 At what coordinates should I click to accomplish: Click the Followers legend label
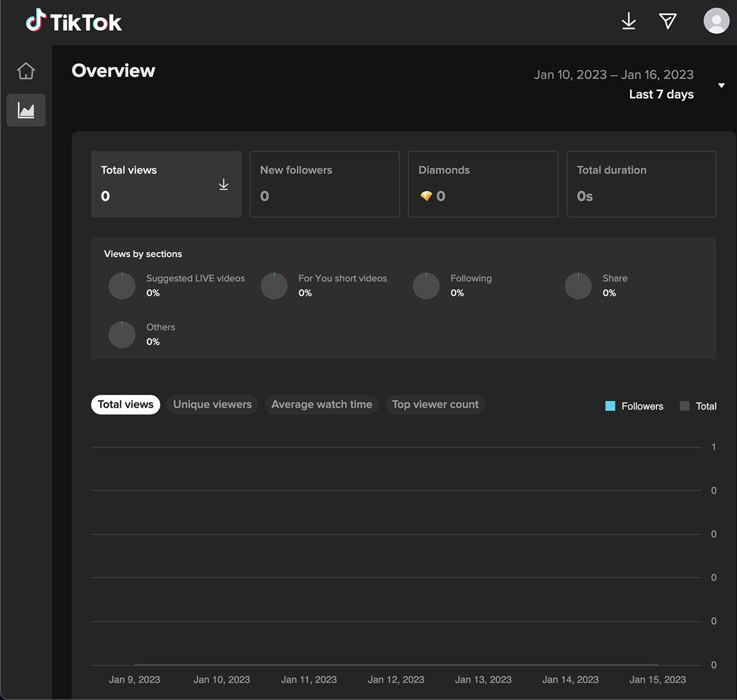[x=642, y=406]
